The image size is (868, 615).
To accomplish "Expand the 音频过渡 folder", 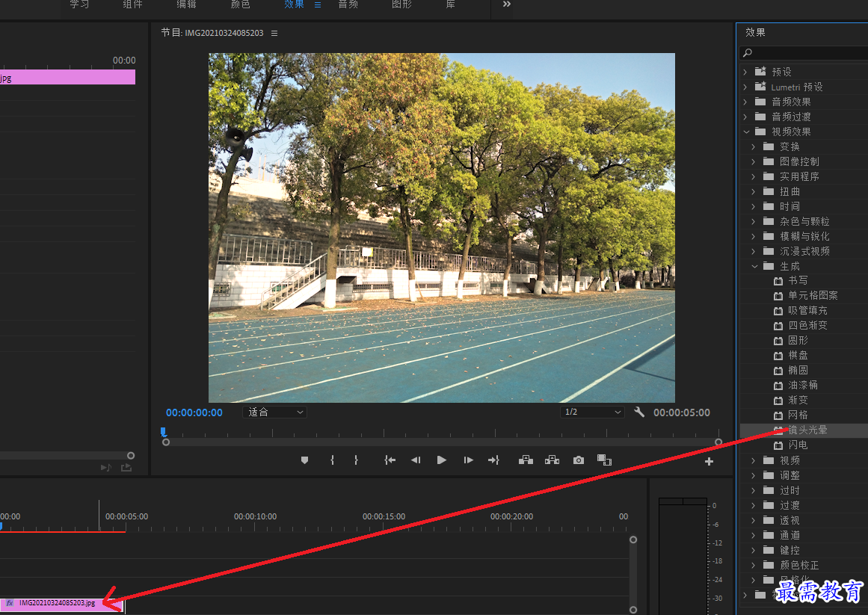I will [x=745, y=117].
